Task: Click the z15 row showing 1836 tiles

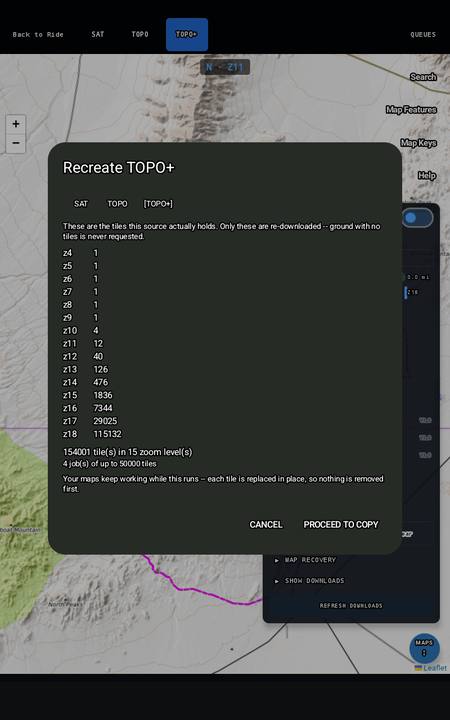Action: [88, 395]
